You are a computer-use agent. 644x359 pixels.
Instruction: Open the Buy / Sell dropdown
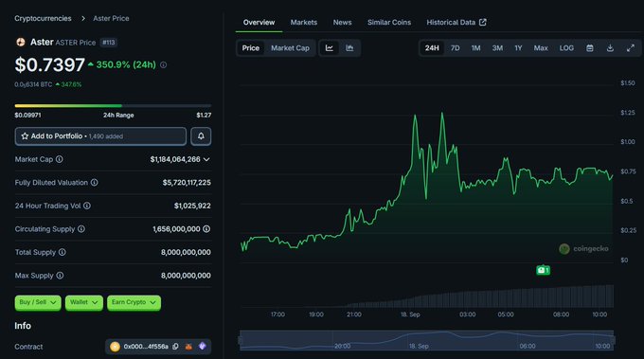click(x=38, y=302)
